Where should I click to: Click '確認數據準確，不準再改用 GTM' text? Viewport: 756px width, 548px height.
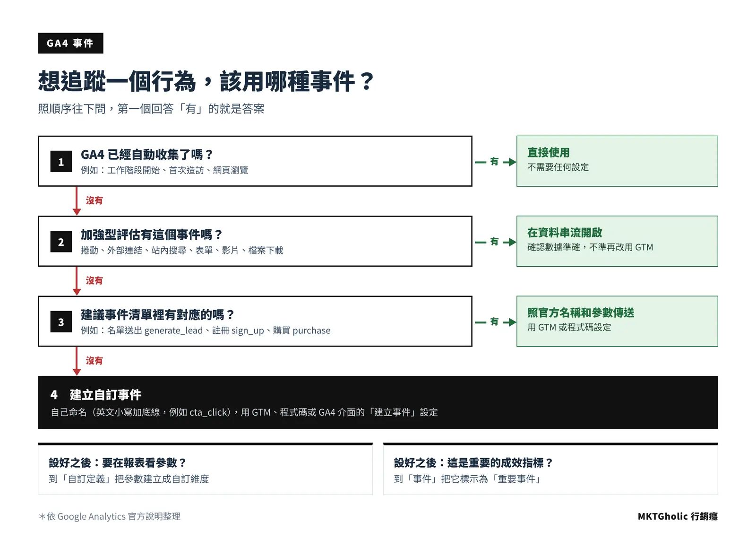pos(590,247)
